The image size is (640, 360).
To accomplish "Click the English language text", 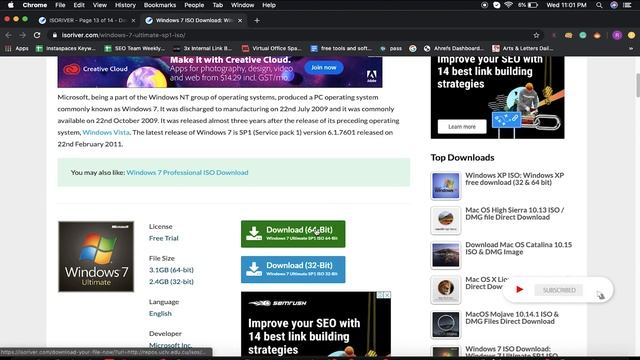I will click(x=160, y=313).
